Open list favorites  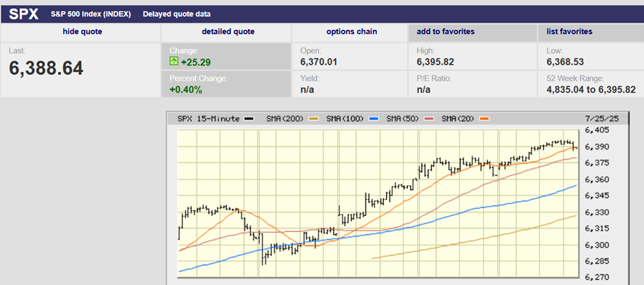click(x=569, y=32)
